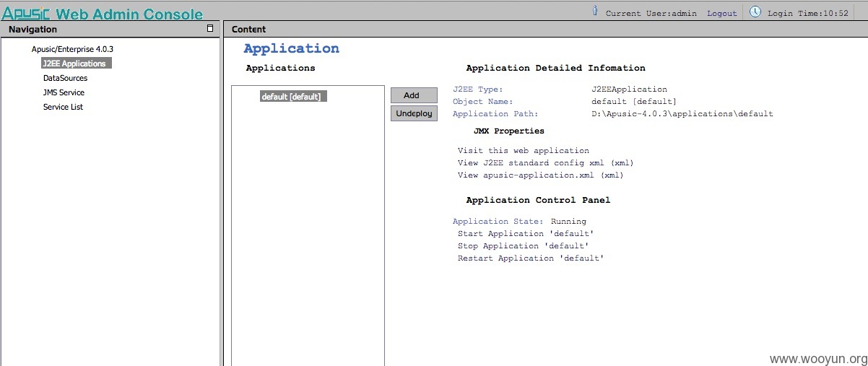This screenshot has height=366, width=868.
Task: Open DataSources in navigation tree
Action: [x=65, y=78]
